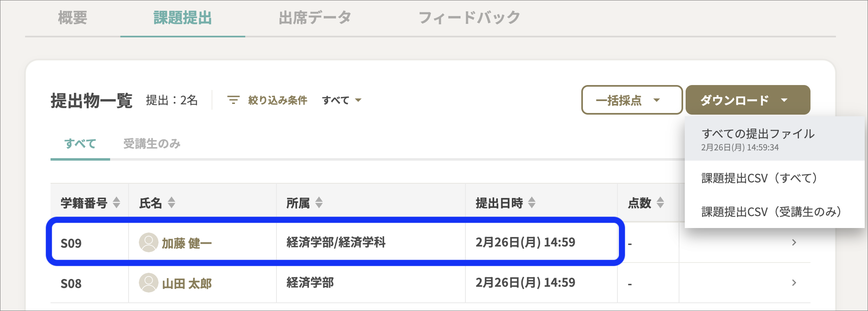The image size is (868, 311).
Task: Open the row chevron for S08
Action: [794, 283]
